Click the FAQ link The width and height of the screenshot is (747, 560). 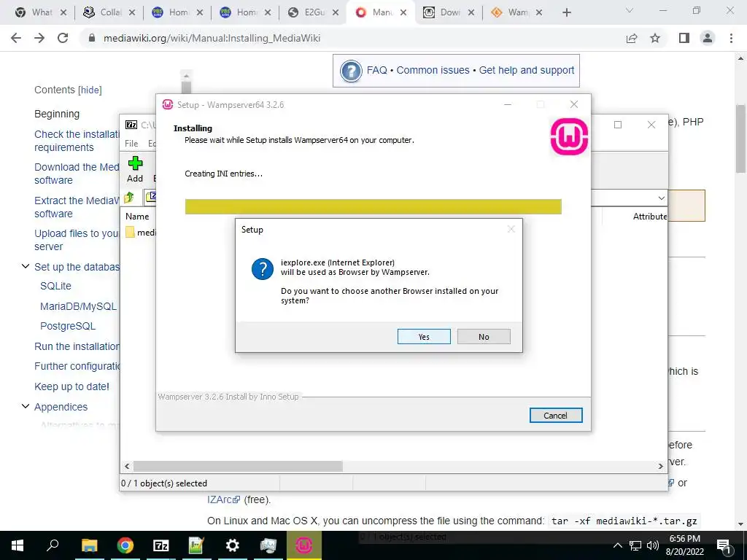pyautogui.click(x=377, y=70)
